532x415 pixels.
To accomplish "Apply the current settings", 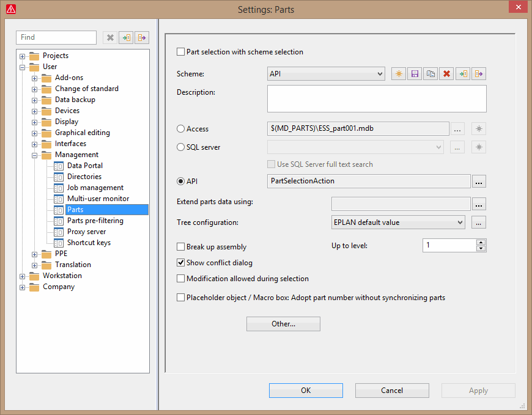I will click(x=478, y=390).
